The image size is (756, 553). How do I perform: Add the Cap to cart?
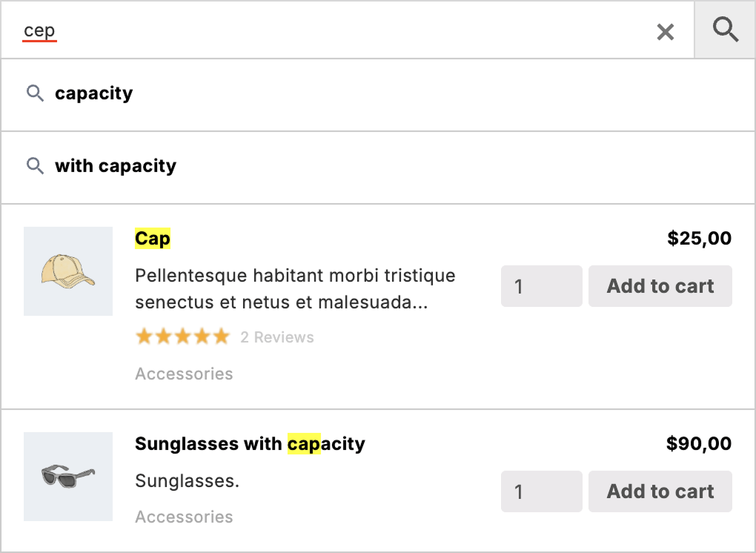click(660, 286)
